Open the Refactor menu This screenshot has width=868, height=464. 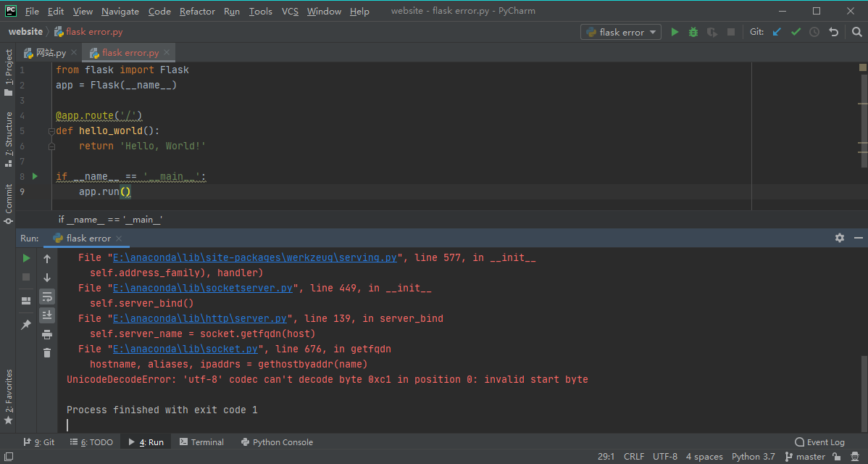pyautogui.click(x=197, y=11)
